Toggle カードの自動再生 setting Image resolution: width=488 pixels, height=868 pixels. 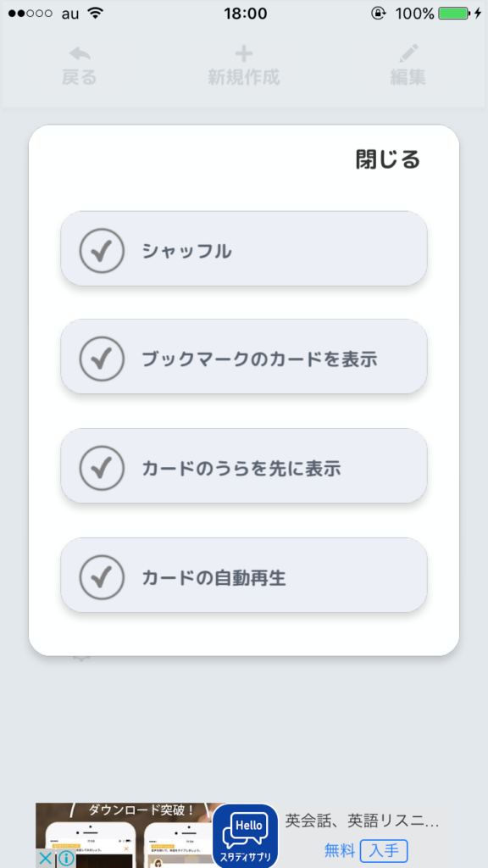pyautogui.click(x=244, y=576)
